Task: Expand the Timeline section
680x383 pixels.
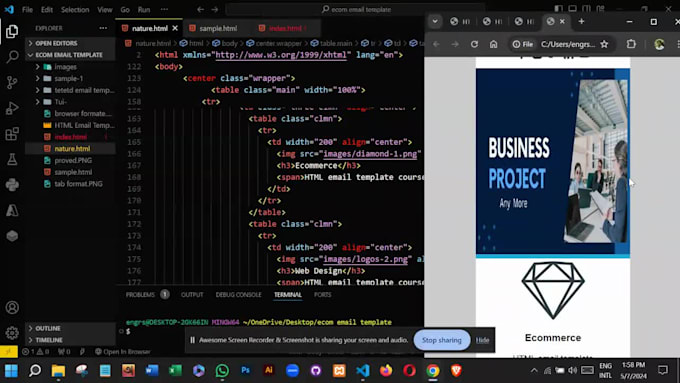Action: (49, 340)
